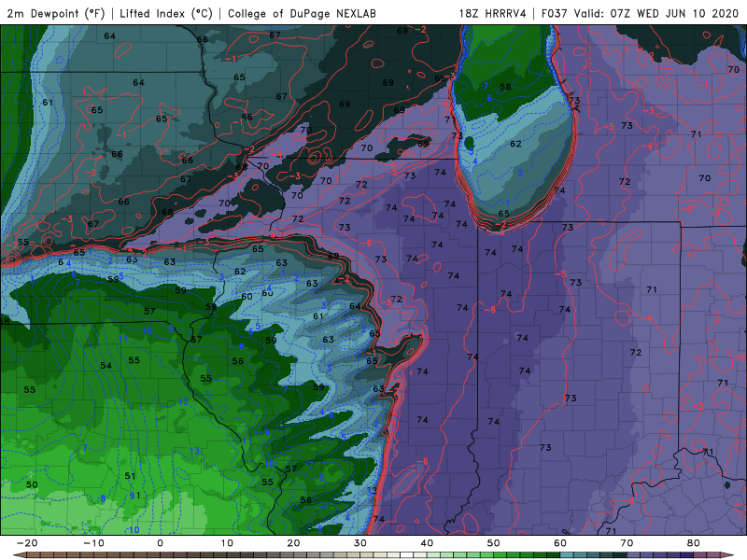The image size is (747, 560).
Task: Click the blue '32' contour label
Action: [x=372, y=491]
